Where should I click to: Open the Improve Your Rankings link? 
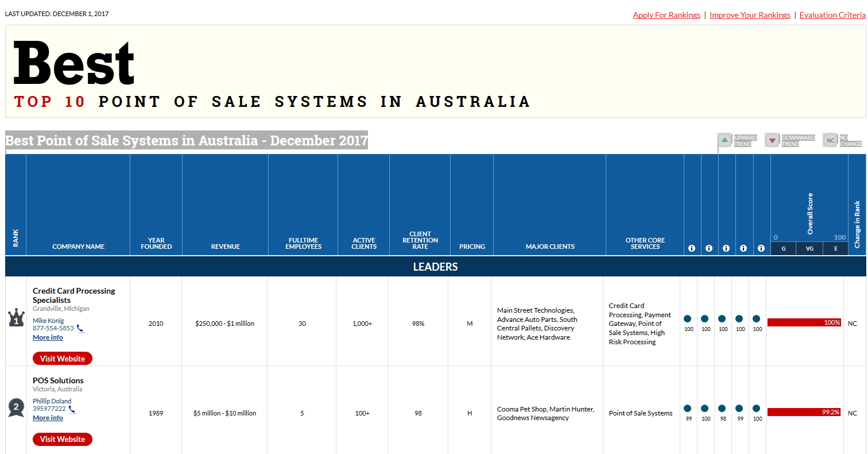750,15
